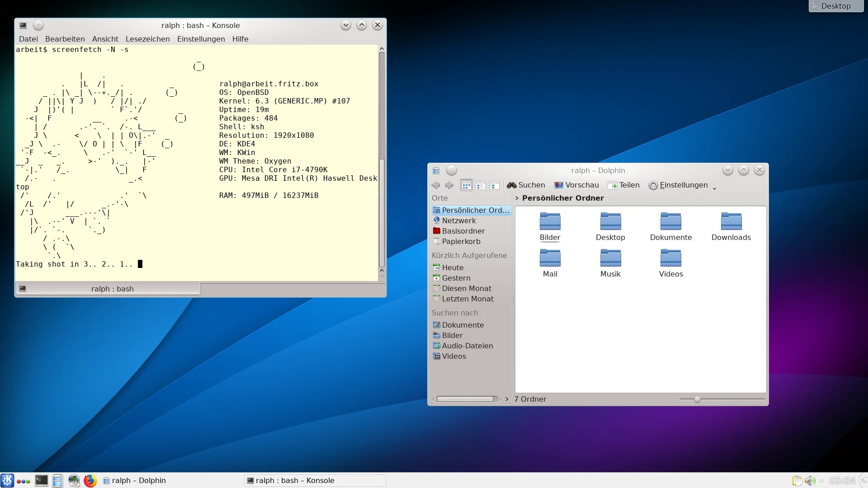Click the Persönlicher Ordner breadcrumb
The height and width of the screenshot is (488, 868).
click(563, 198)
